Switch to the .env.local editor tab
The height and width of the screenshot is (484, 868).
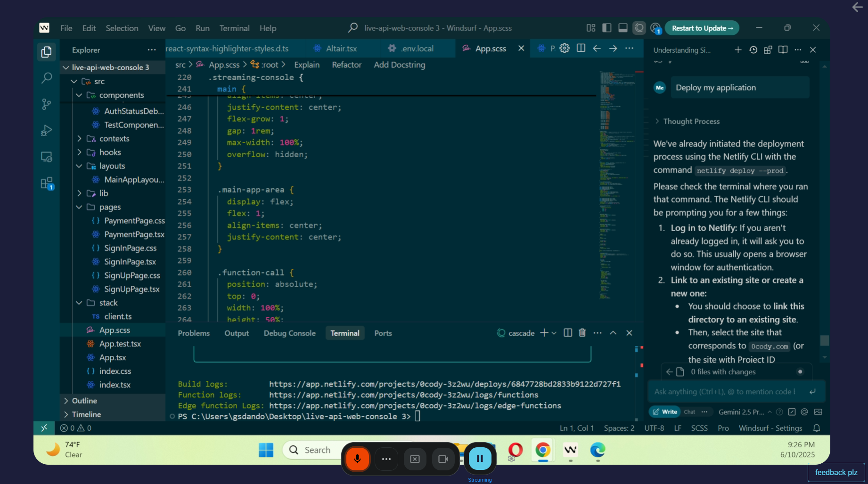tap(417, 48)
